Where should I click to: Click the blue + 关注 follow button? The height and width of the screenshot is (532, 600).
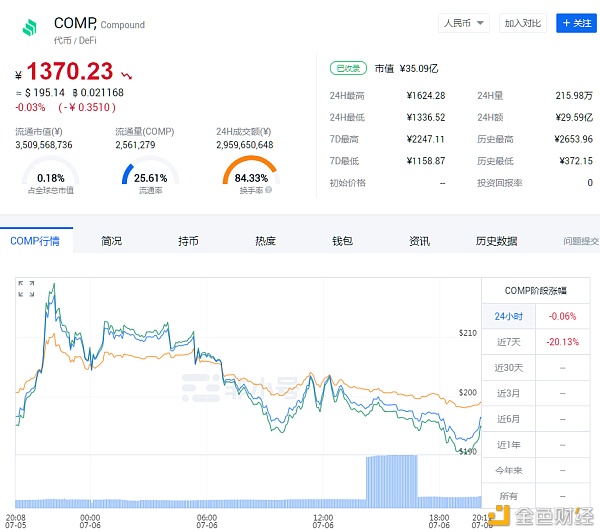click(576, 23)
